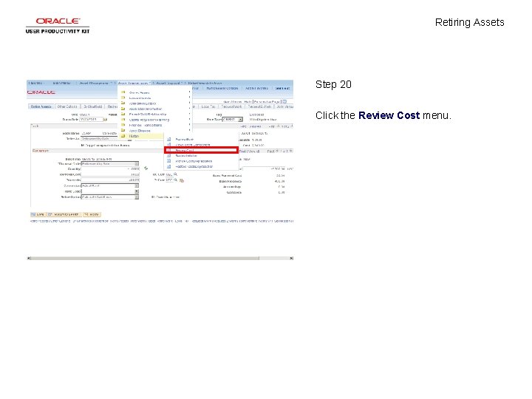The image size is (532, 399).
Task: Toggle the checkbox beside Retirement Option row
Action: 153,197
